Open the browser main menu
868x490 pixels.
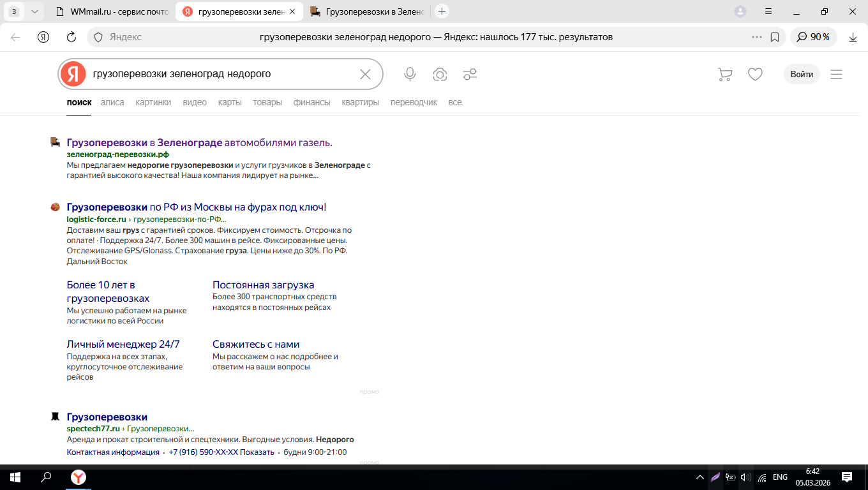click(768, 11)
